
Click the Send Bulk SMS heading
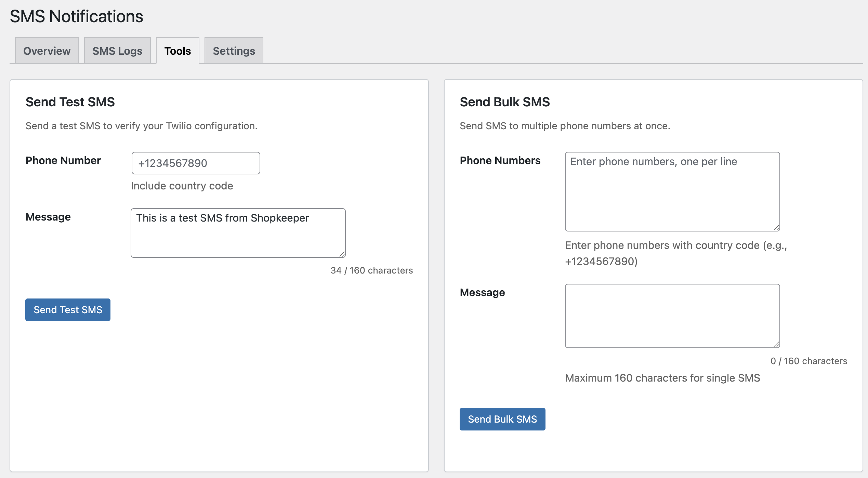(505, 102)
